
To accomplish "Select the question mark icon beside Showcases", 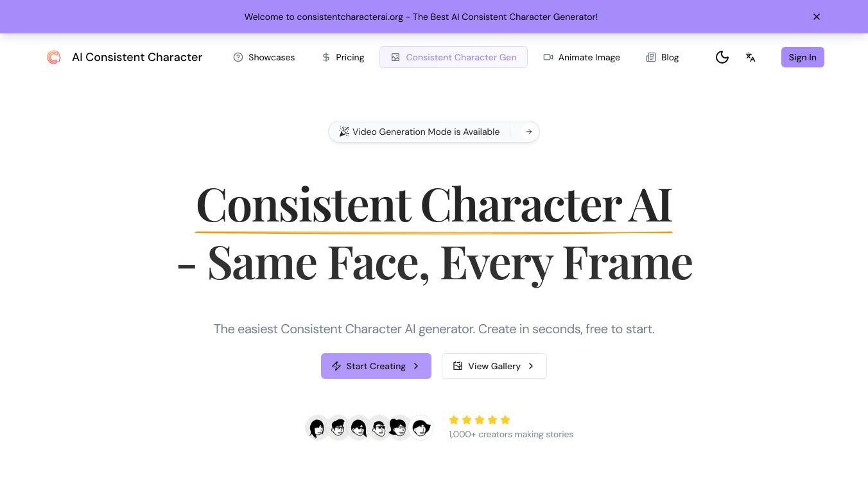I will pos(238,57).
